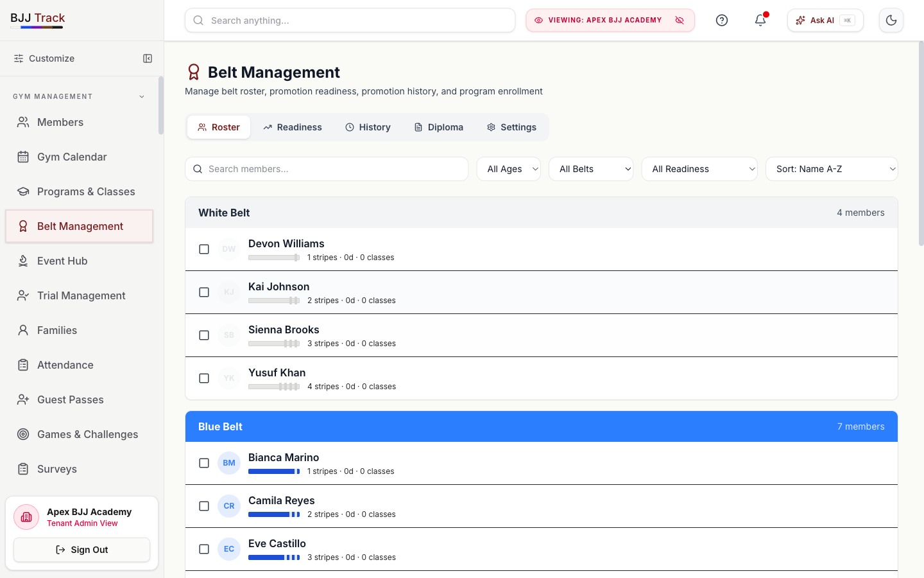
Task: Select Kai Johnson checkbox
Action: pyautogui.click(x=204, y=292)
